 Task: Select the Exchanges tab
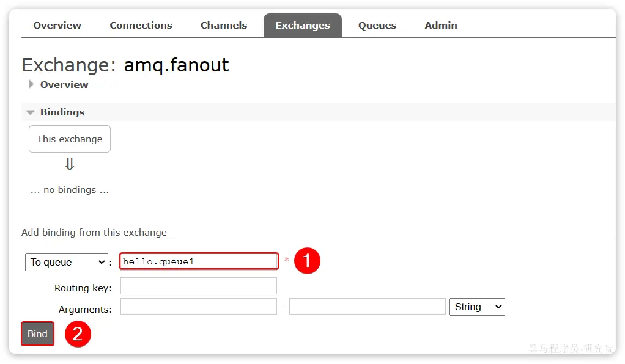pyautogui.click(x=303, y=26)
